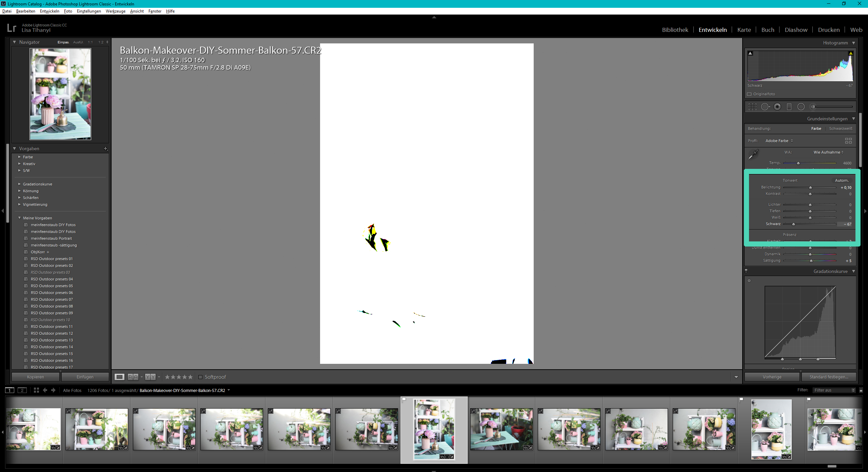Open the Werkzeuge menu

[x=115, y=11]
